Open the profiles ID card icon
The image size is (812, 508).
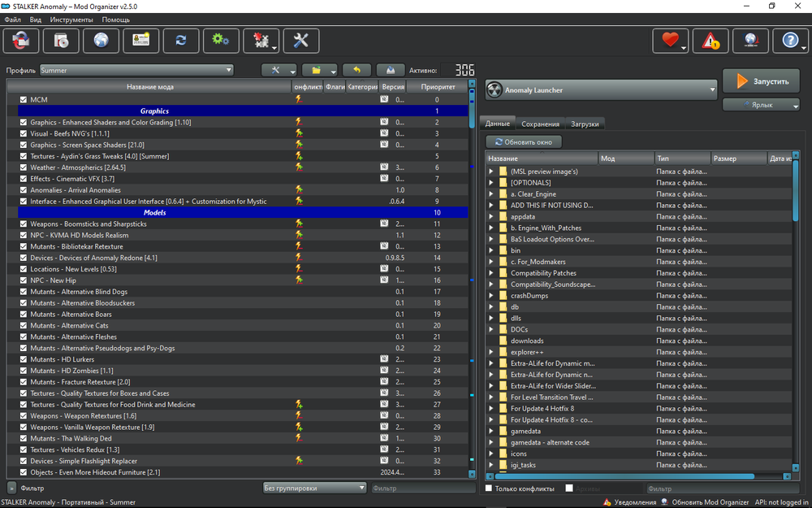pos(140,40)
